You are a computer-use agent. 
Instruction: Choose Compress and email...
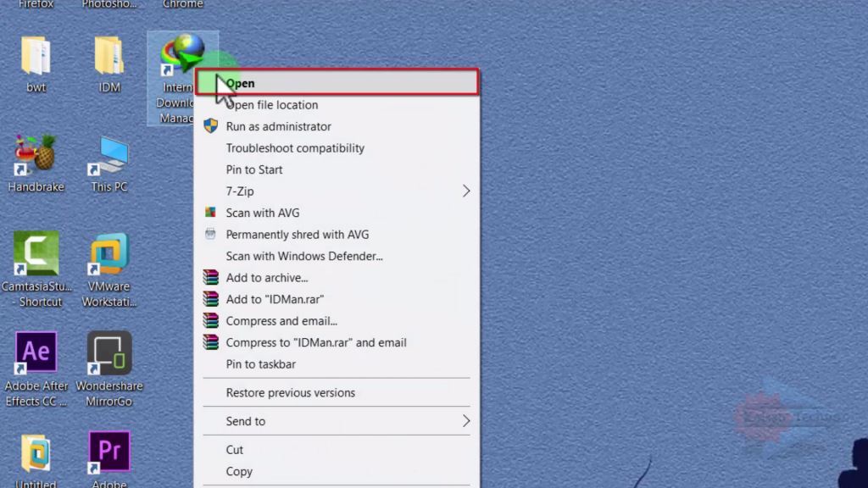coord(337,320)
